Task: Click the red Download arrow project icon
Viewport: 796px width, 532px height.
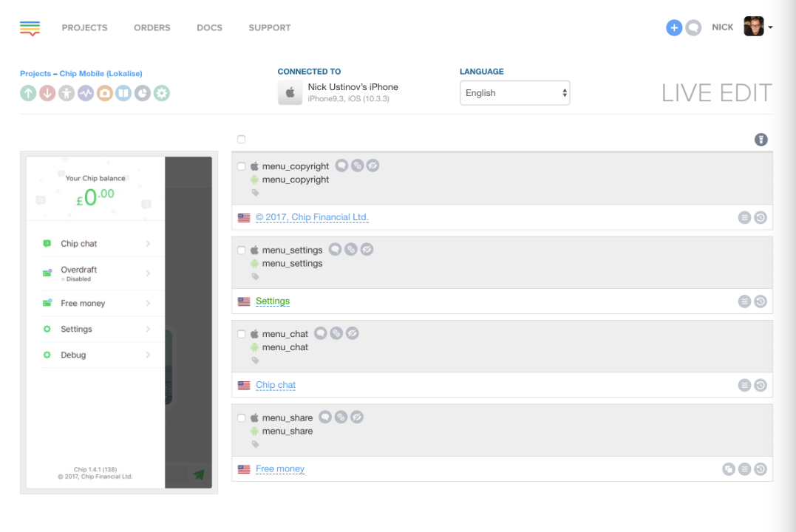Action: click(x=47, y=93)
